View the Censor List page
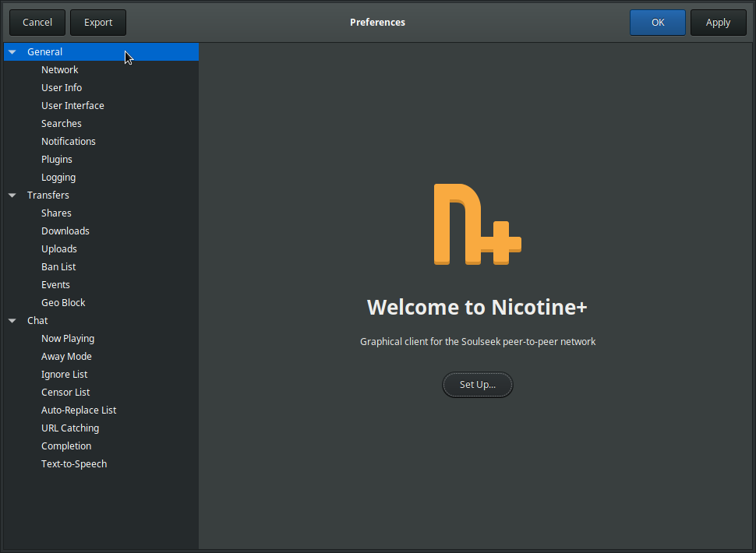 [101, 392]
